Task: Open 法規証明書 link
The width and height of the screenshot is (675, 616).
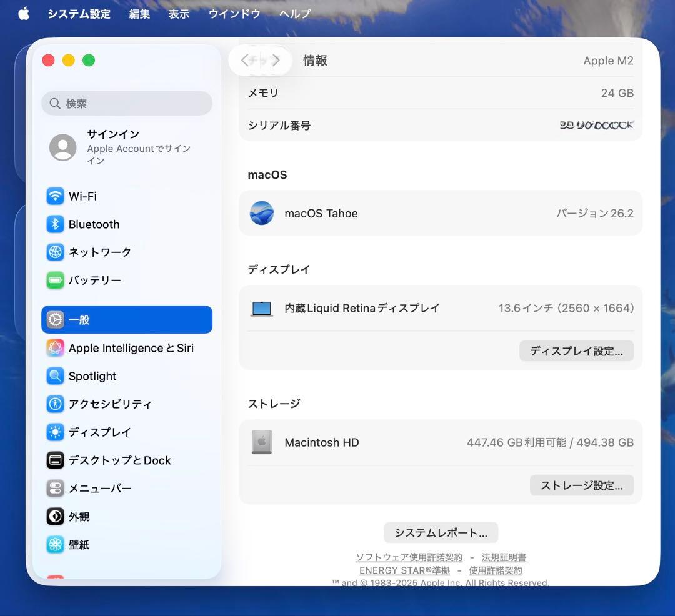Action: coord(504,557)
